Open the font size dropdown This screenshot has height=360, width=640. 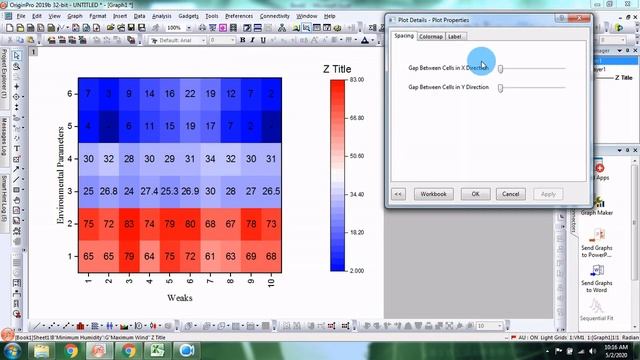[233, 40]
